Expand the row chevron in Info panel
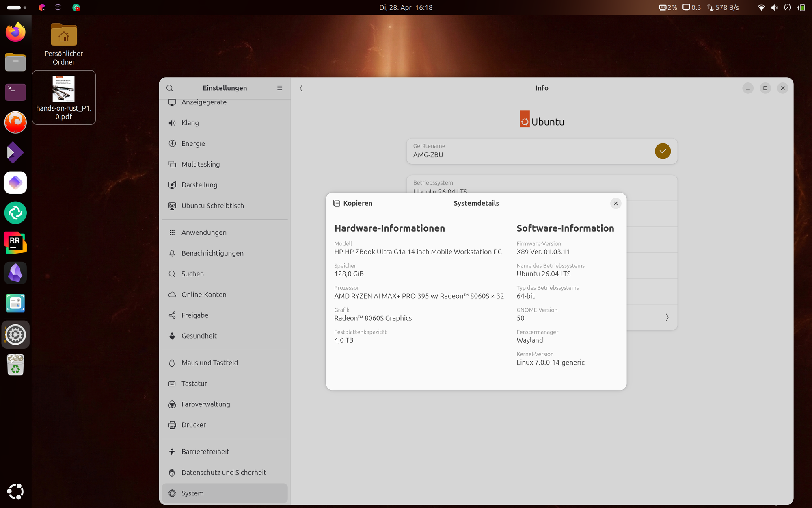The width and height of the screenshot is (812, 508). 667,317
